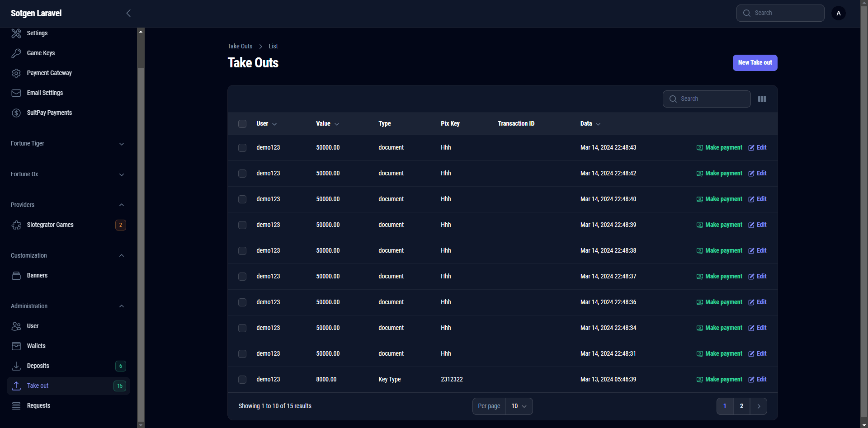Click the Deposits download icon
This screenshot has width=868, height=428.
(16, 366)
